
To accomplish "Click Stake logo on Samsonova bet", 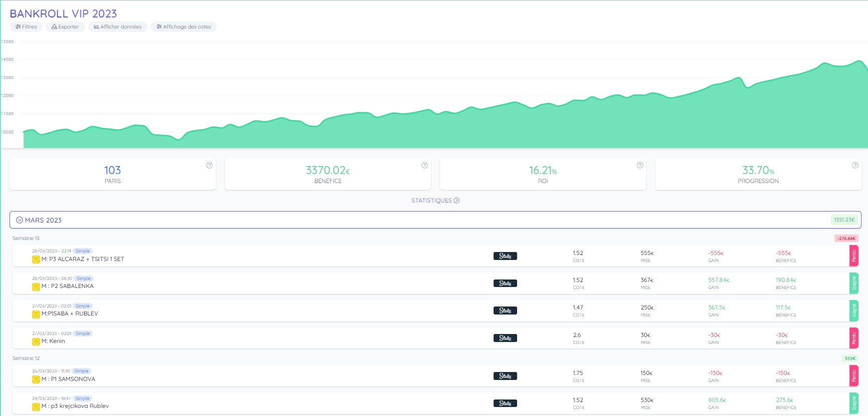I will (x=505, y=376).
